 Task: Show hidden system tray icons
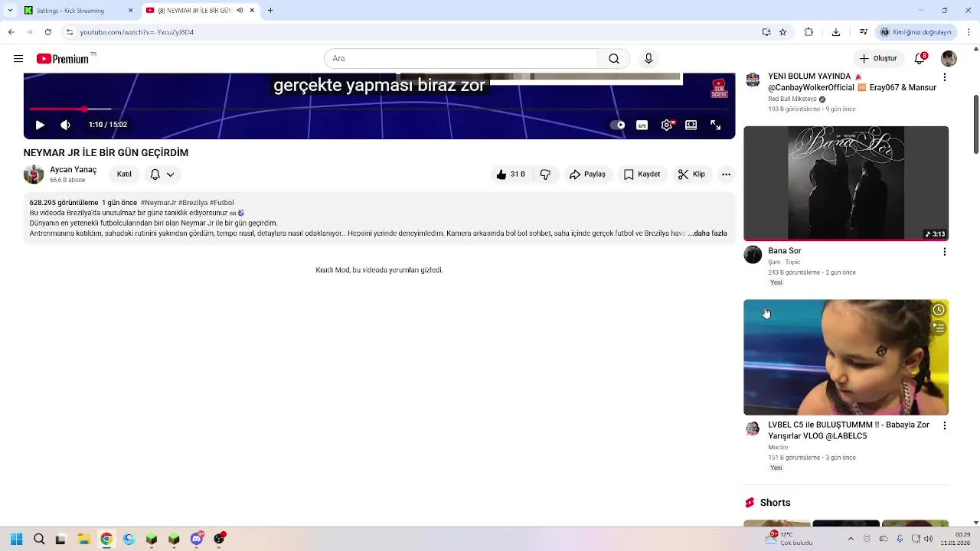[851, 539]
